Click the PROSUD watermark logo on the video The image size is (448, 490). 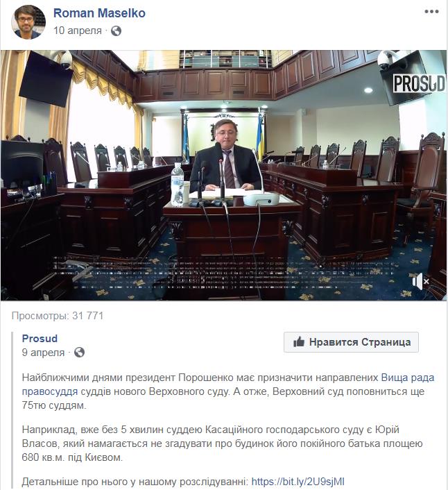(x=419, y=83)
